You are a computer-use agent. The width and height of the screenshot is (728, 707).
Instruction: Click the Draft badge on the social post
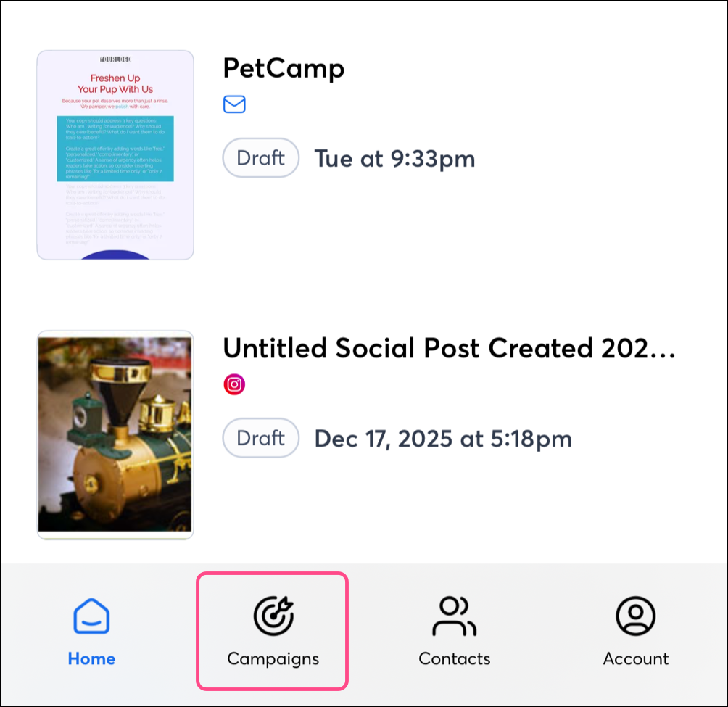click(260, 438)
